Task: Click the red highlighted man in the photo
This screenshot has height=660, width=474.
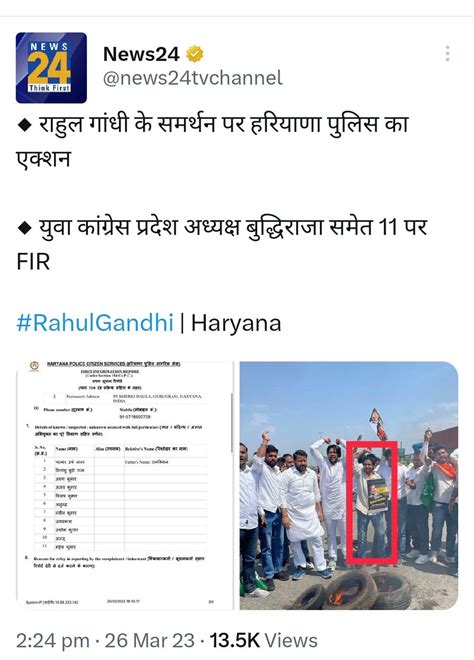Action: tap(372, 502)
